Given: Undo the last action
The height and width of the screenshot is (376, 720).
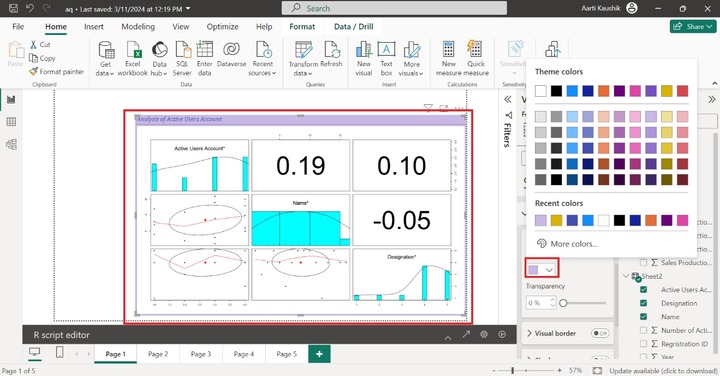Looking at the screenshot, I should [30, 8].
